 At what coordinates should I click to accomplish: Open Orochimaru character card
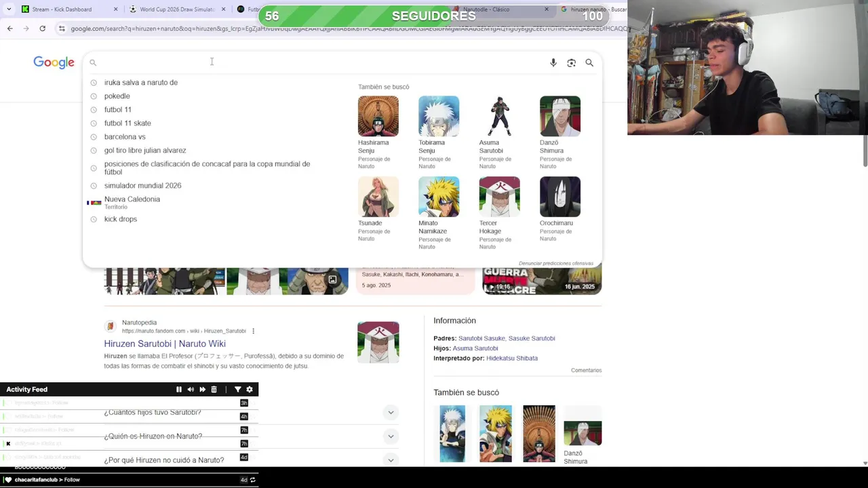pyautogui.click(x=560, y=210)
